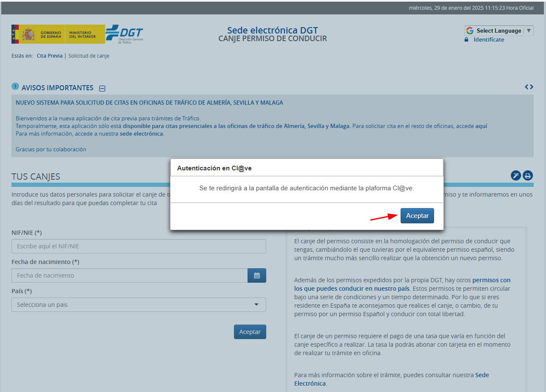The image size is (546, 392).
Task: Click the Fecha de nacimiento text field
Action: tap(129, 275)
